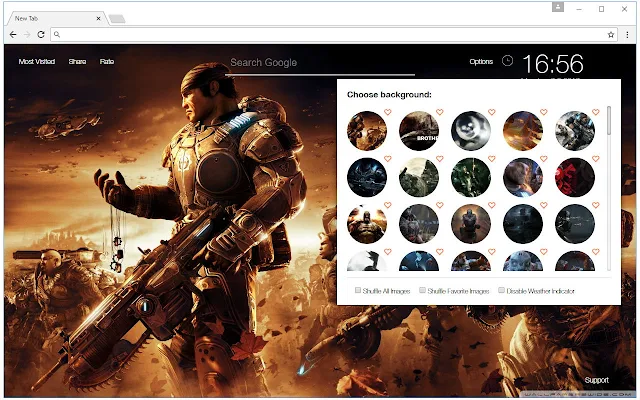This screenshot has height=400, width=640.
Task: Open the Share menu
Action: (x=77, y=62)
